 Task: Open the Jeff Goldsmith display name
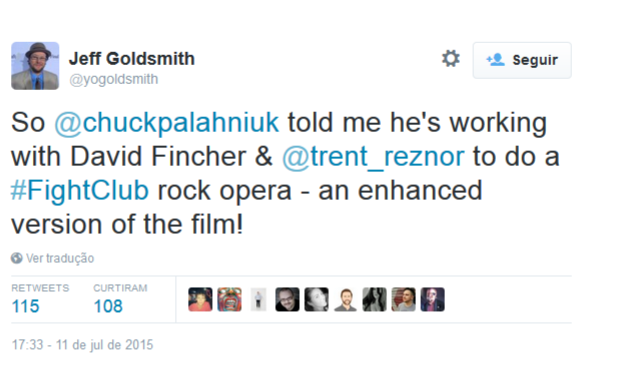[132, 59]
